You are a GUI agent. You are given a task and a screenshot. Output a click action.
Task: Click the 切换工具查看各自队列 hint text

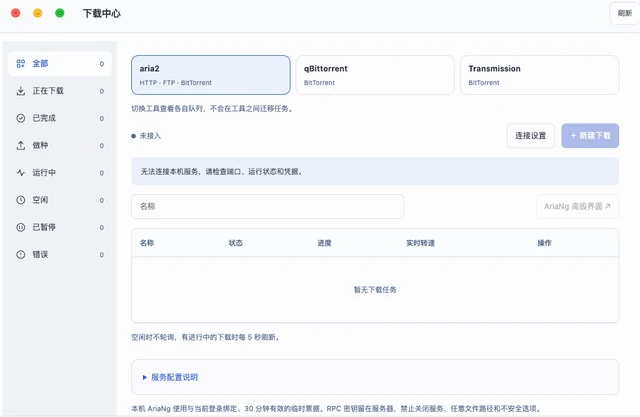pos(212,109)
